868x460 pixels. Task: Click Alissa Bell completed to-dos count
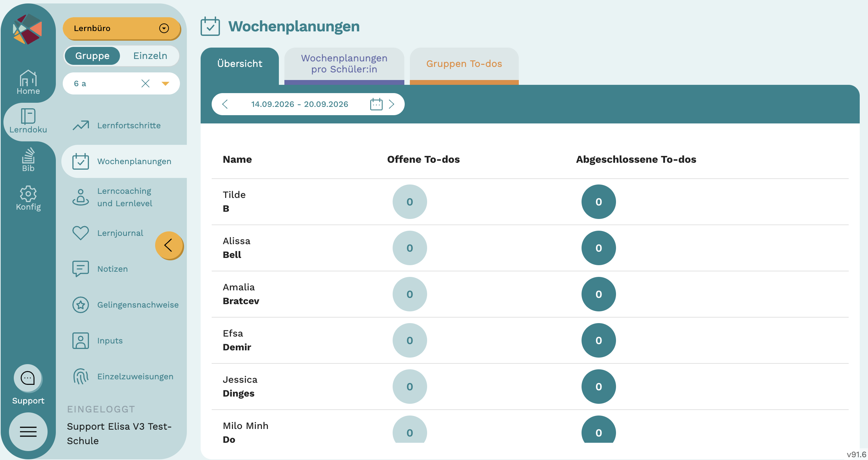click(598, 248)
